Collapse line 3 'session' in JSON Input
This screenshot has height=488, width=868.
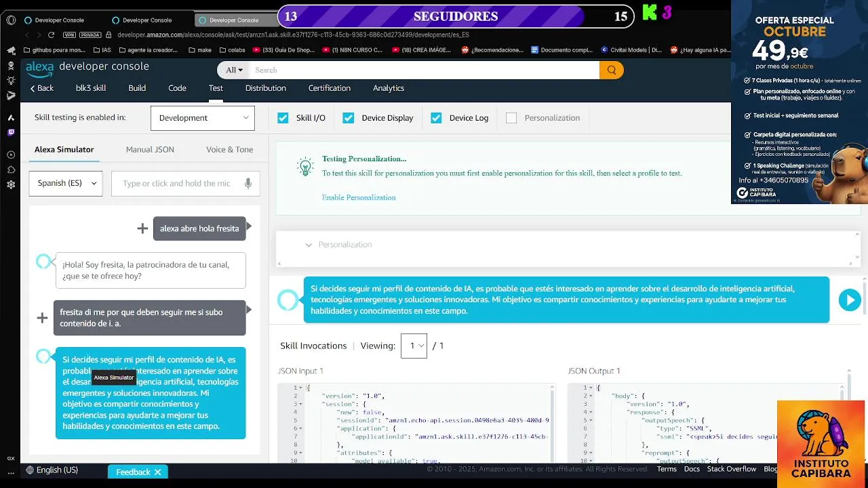300,404
